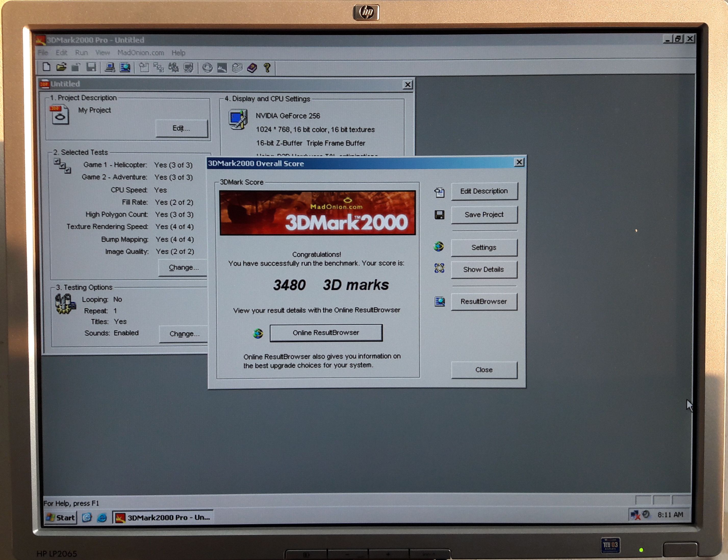This screenshot has height=560, width=728.
Task: Click the Save Project button
Action: [484, 215]
